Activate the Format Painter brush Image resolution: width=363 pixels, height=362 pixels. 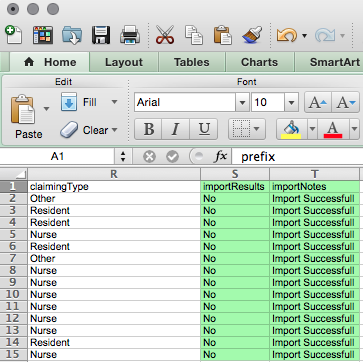pyautogui.click(x=252, y=35)
